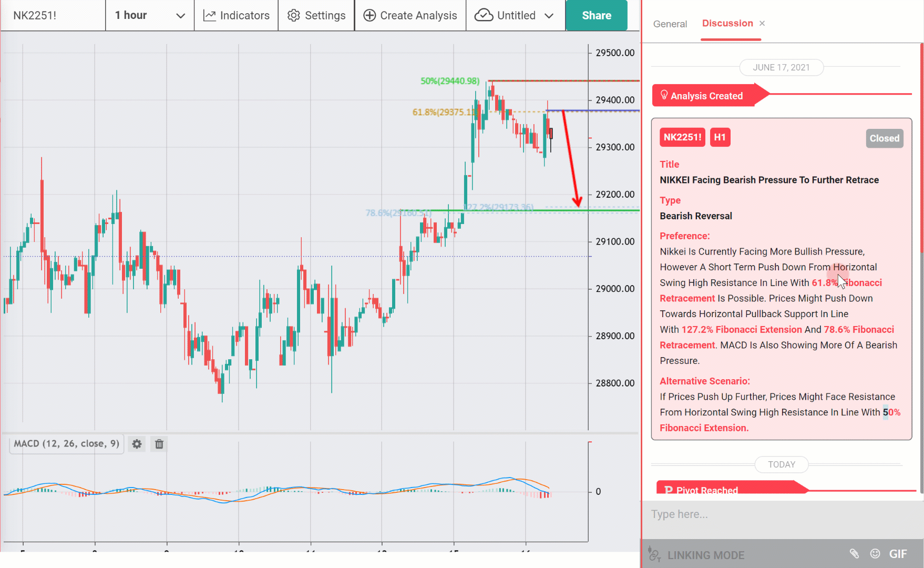Image resolution: width=924 pixels, height=568 pixels.
Task: Click the 50%(29440.98) Fibonacci label
Action: pyautogui.click(x=450, y=81)
